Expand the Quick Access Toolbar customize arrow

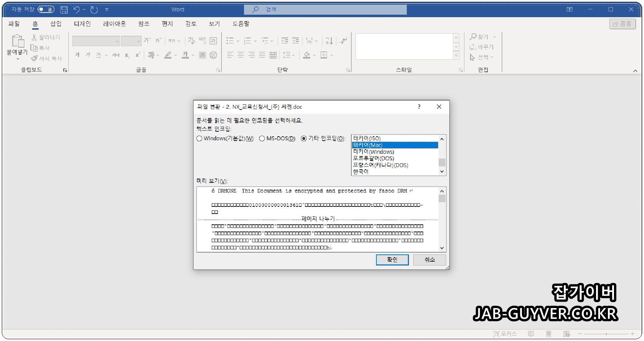(107, 10)
